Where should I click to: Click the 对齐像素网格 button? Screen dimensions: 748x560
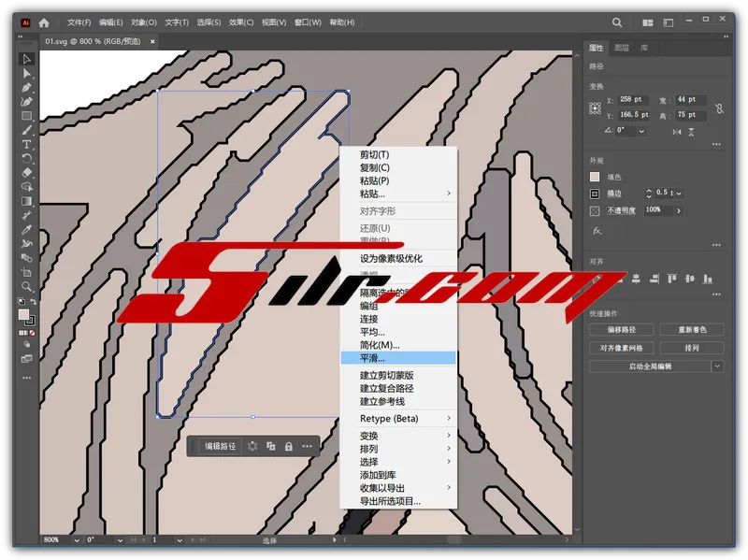click(x=622, y=348)
